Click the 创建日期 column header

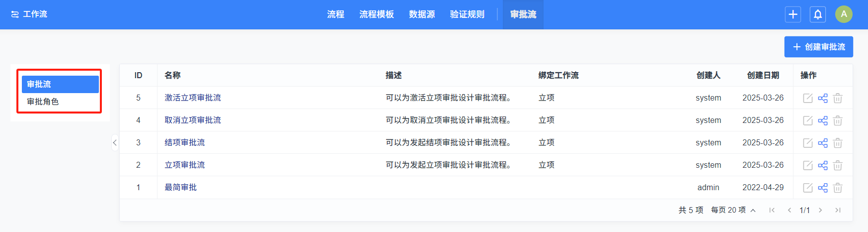point(763,75)
